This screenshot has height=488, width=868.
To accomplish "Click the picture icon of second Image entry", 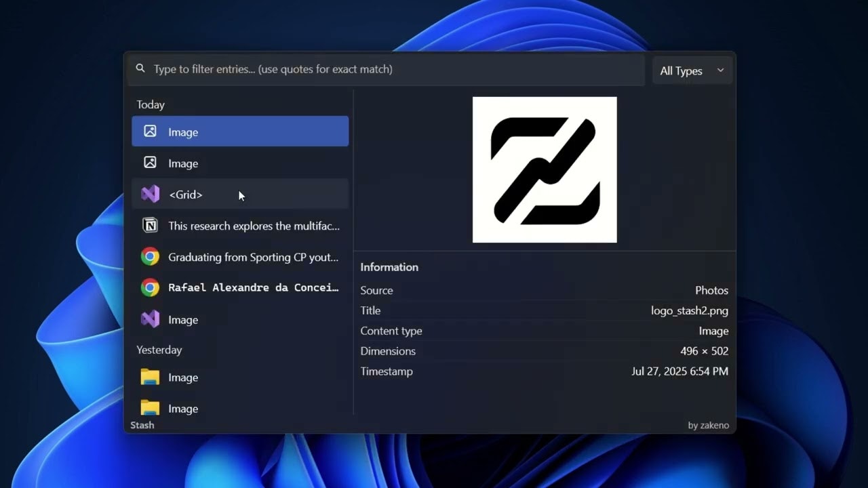I will pos(150,163).
